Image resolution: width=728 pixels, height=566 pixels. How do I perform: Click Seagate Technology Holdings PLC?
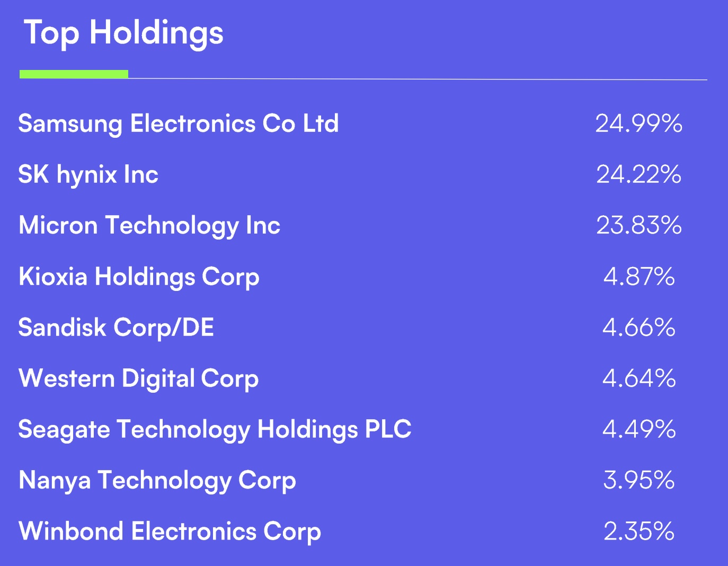point(215,429)
